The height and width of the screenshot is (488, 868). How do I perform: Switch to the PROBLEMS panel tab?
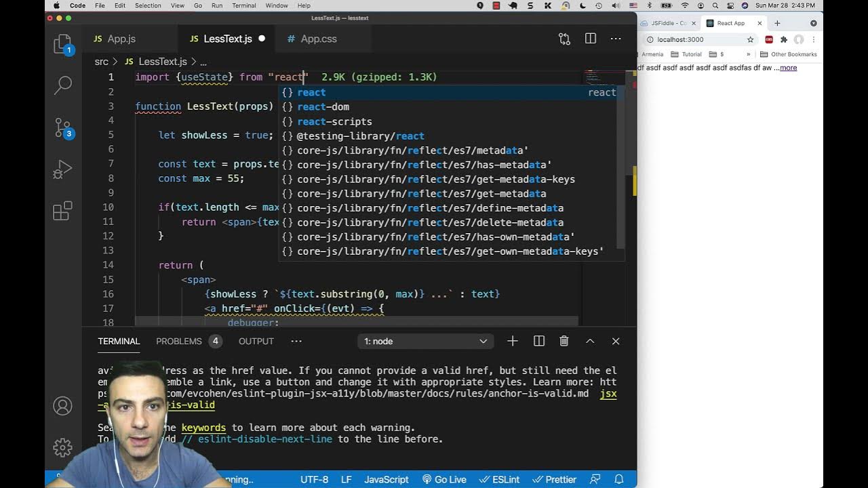click(179, 341)
